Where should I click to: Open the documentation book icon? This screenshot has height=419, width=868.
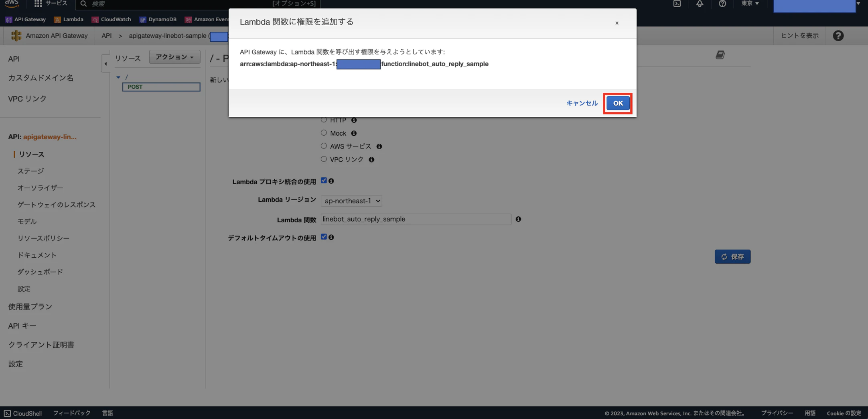[x=720, y=55]
